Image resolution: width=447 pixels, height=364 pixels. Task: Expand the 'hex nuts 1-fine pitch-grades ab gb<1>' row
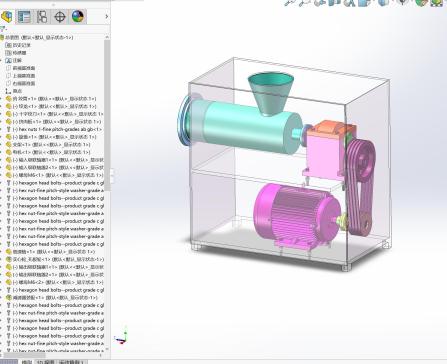tap(1, 129)
